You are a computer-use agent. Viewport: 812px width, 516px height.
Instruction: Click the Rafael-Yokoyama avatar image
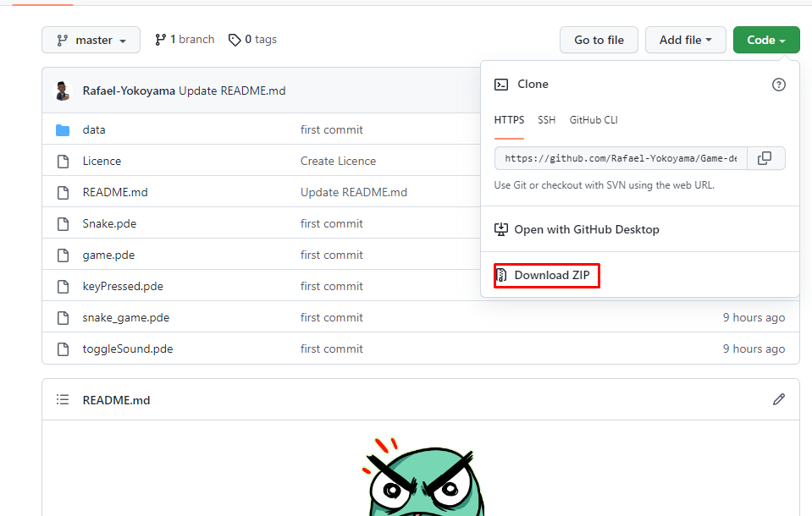[64, 91]
